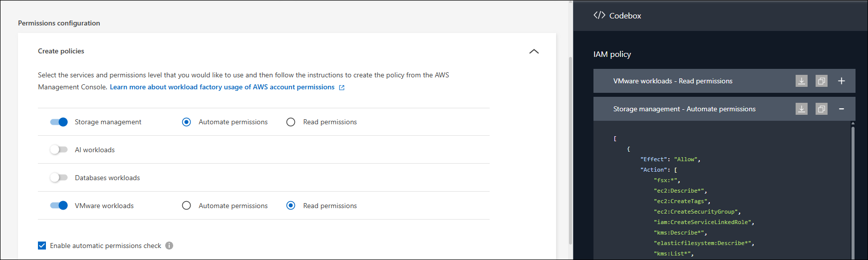Select Read permissions for Storage management
Screen dimensions: 868x260
pyautogui.click(x=290, y=122)
